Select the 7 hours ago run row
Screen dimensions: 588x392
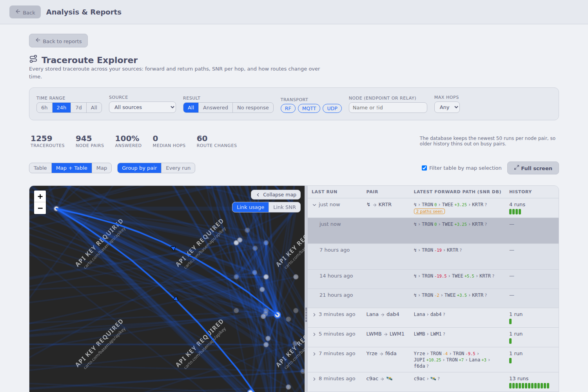point(433,256)
